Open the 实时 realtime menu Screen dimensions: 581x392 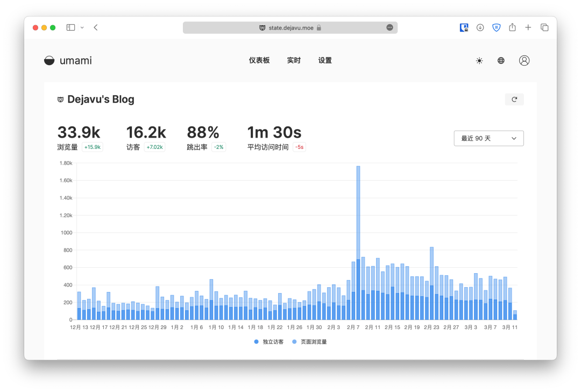(x=294, y=60)
